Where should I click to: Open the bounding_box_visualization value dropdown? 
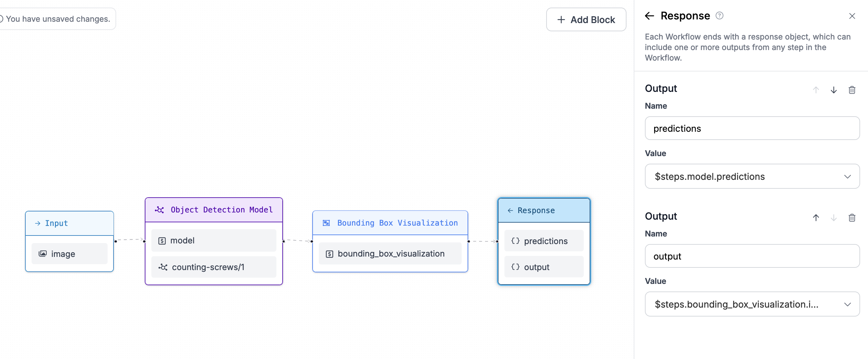[849, 304]
